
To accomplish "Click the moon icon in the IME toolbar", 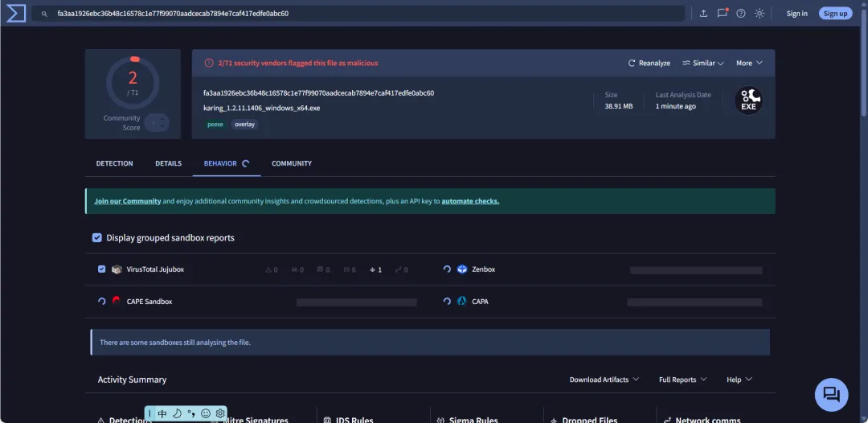I will pos(177,413).
